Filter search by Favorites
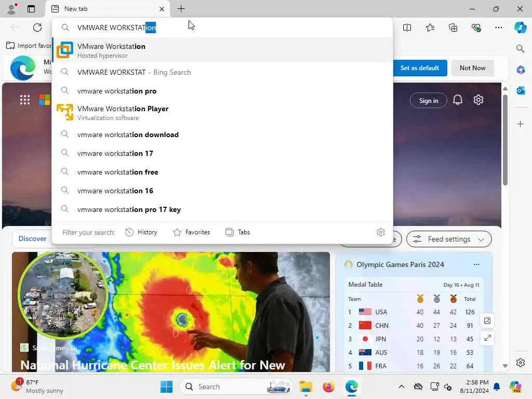 pos(191,232)
